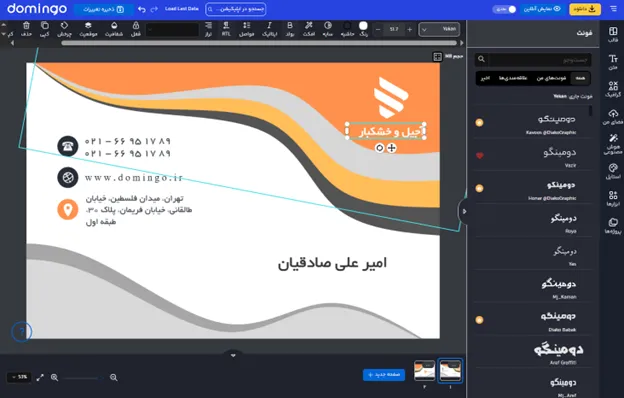Open the transparency (شفافیت) tool
Screen dimensions: 624x398
click(114, 29)
